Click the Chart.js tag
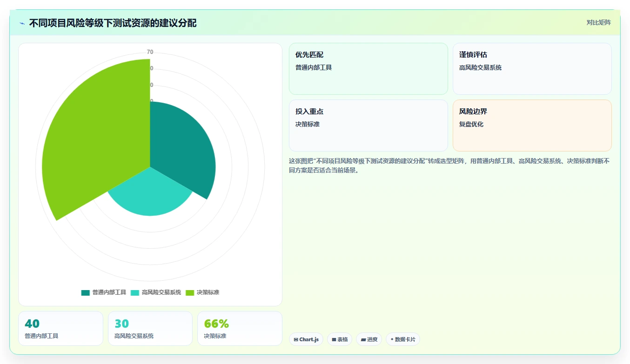The width and height of the screenshot is (630, 364). point(306,339)
